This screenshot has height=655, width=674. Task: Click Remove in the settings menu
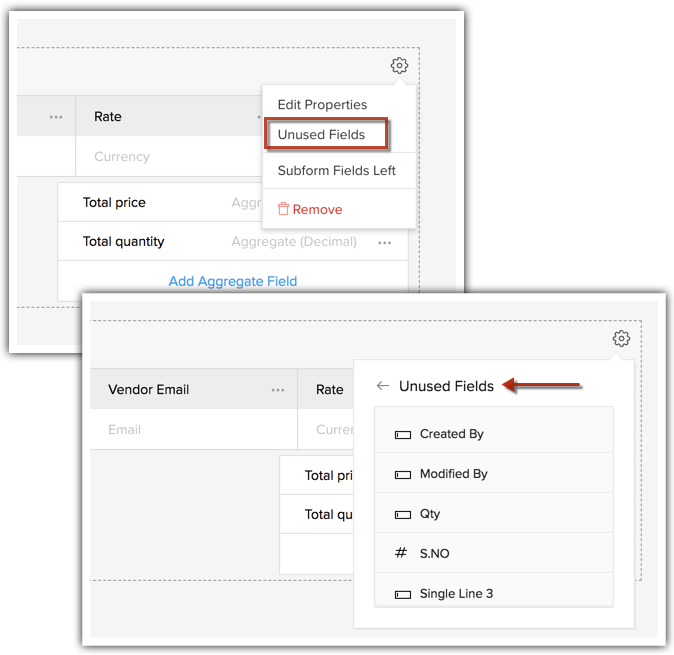317,209
